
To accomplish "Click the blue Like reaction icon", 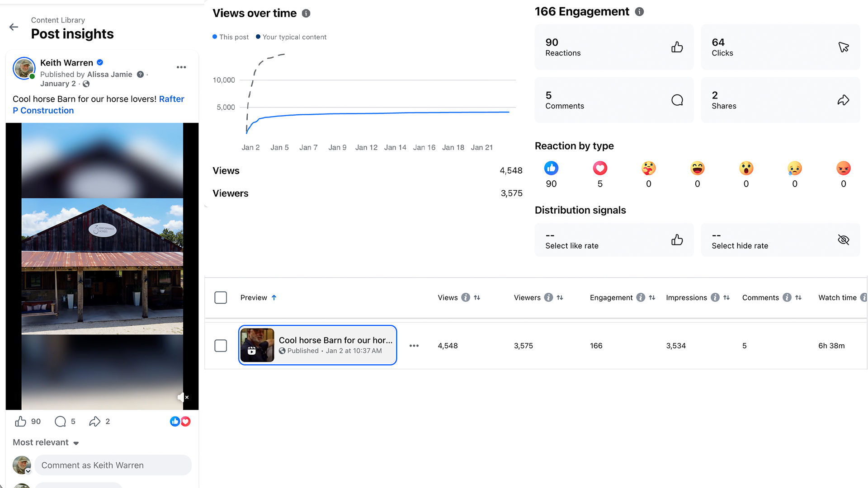I will [x=551, y=169].
